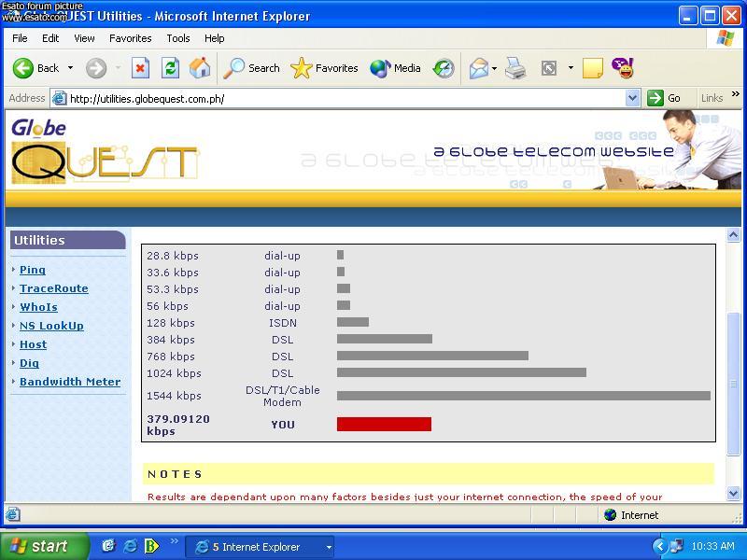This screenshot has height=560, width=747.
Task: Click the ISDN connection type label
Action: tap(283, 323)
